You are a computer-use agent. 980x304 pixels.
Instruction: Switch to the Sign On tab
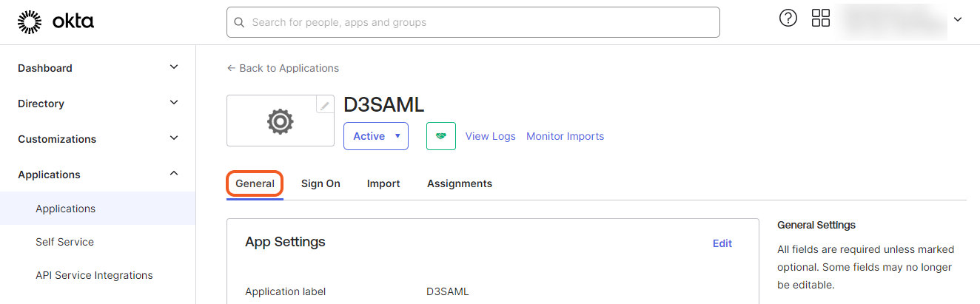click(320, 183)
